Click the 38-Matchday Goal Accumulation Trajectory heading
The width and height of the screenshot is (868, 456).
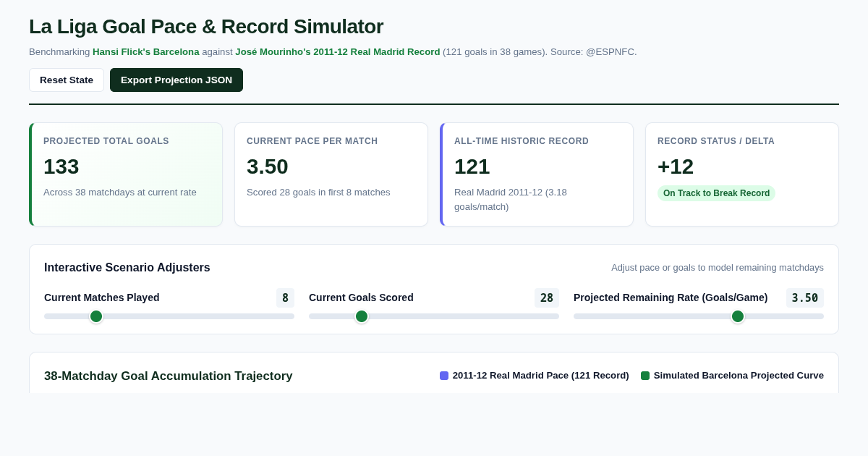click(x=169, y=376)
